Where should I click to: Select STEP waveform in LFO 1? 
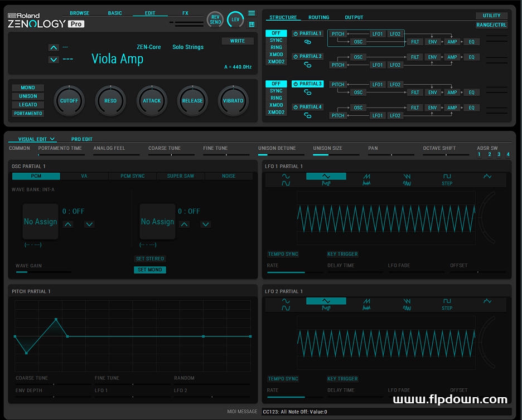pyautogui.click(x=447, y=184)
